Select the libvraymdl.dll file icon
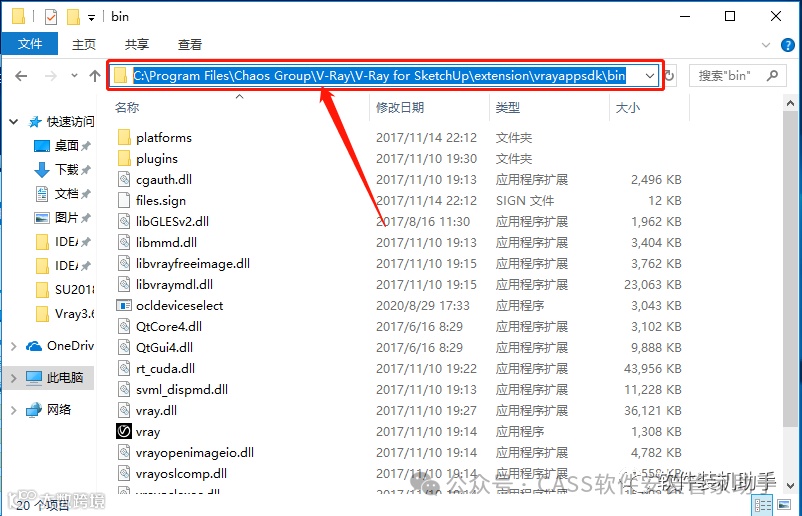Screen dimensions: 802x516 coord(124,284)
